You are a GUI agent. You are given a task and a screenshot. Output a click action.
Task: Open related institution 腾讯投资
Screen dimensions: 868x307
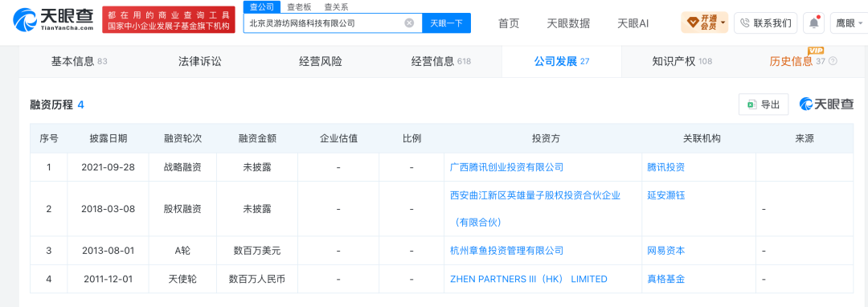[666, 167]
